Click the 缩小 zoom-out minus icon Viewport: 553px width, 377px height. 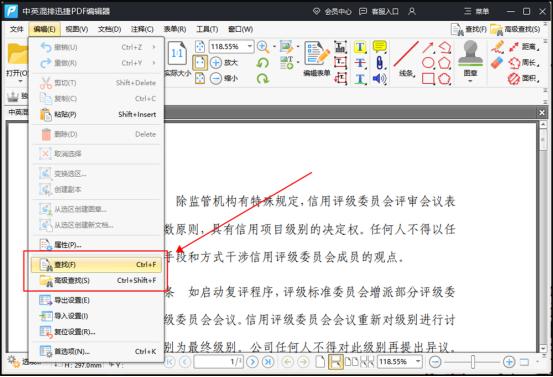[216, 78]
